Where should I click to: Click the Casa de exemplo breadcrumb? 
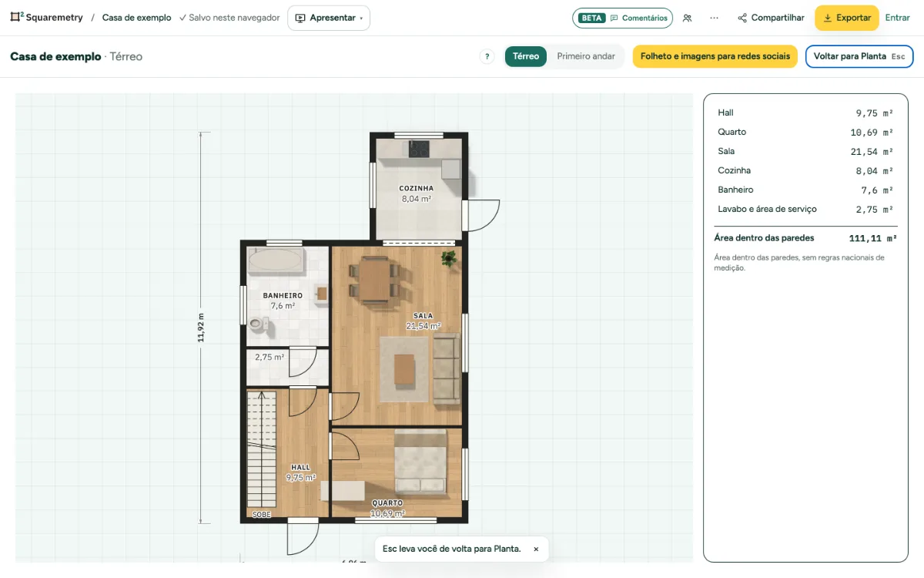tap(136, 18)
